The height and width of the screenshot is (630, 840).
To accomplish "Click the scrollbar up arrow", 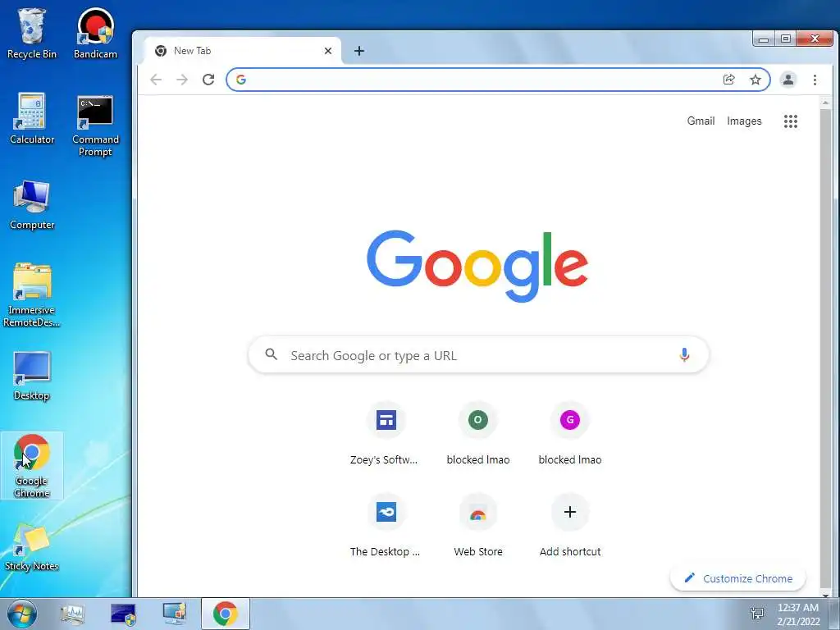I will pyautogui.click(x=825, y=103).
